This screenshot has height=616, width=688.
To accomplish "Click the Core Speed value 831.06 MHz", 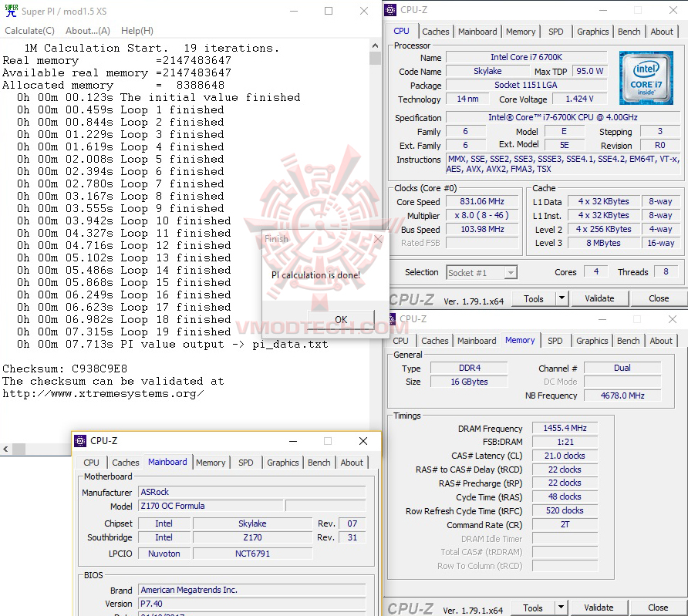I will (x=482, y=201).
